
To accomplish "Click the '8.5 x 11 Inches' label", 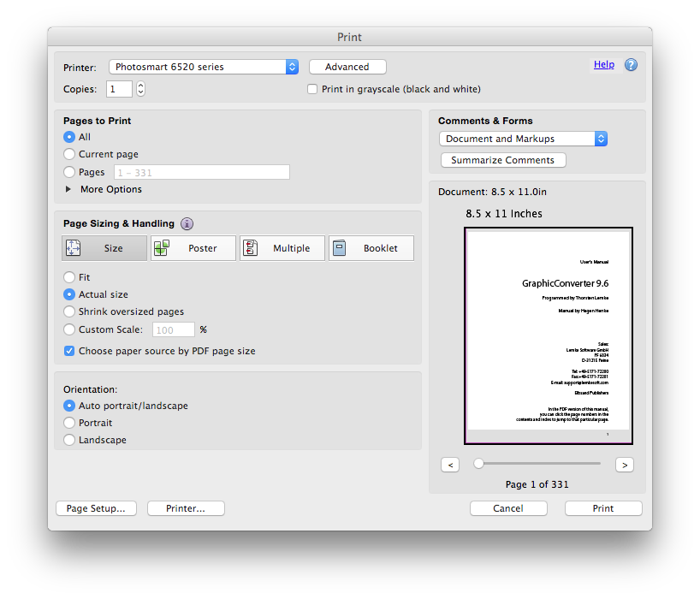I will click(503, 214).
